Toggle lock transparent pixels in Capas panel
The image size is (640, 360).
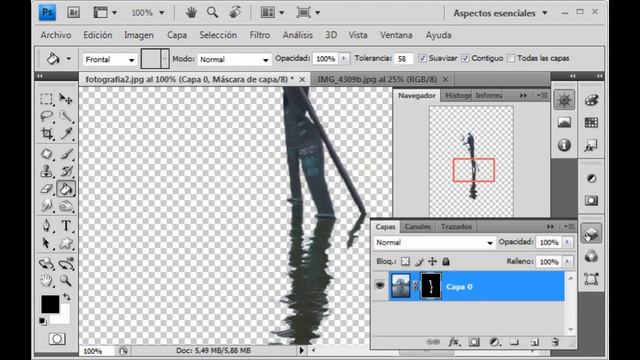tap(405, 261)
